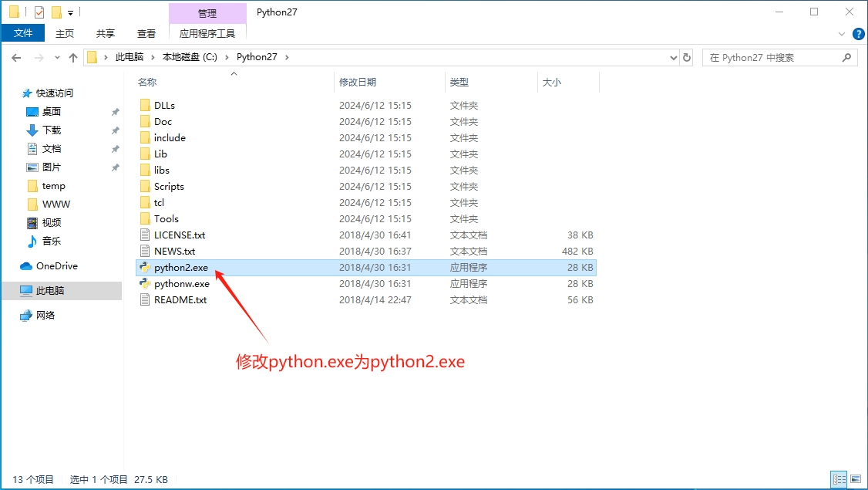Viewport: 868px width, 490px height.
Task: Open 下载 in the navigation pane
Action: (52, 130)
